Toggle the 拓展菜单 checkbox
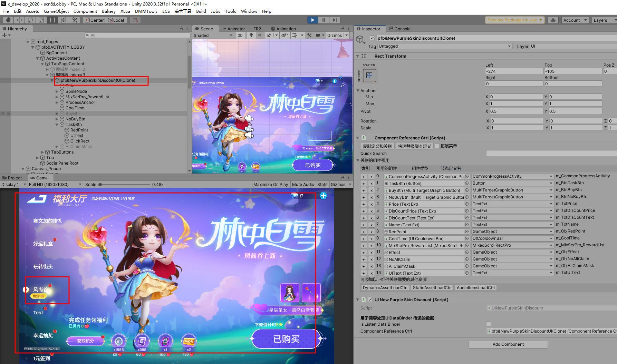Viewport: 617px width, 364px height. click(x=437, y=146)
